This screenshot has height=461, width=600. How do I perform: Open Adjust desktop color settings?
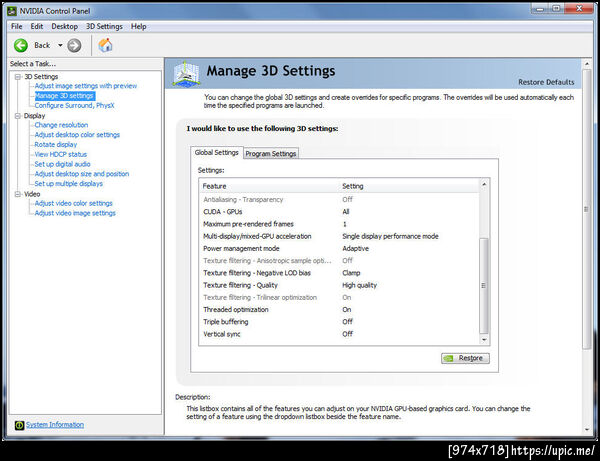(77, 135)
